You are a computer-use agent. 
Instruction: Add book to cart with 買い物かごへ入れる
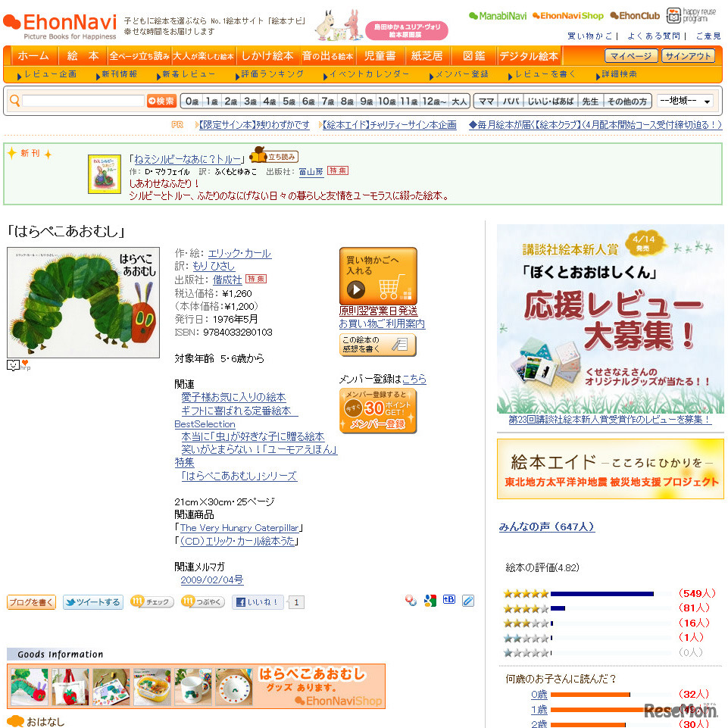[x=378, y=276]
